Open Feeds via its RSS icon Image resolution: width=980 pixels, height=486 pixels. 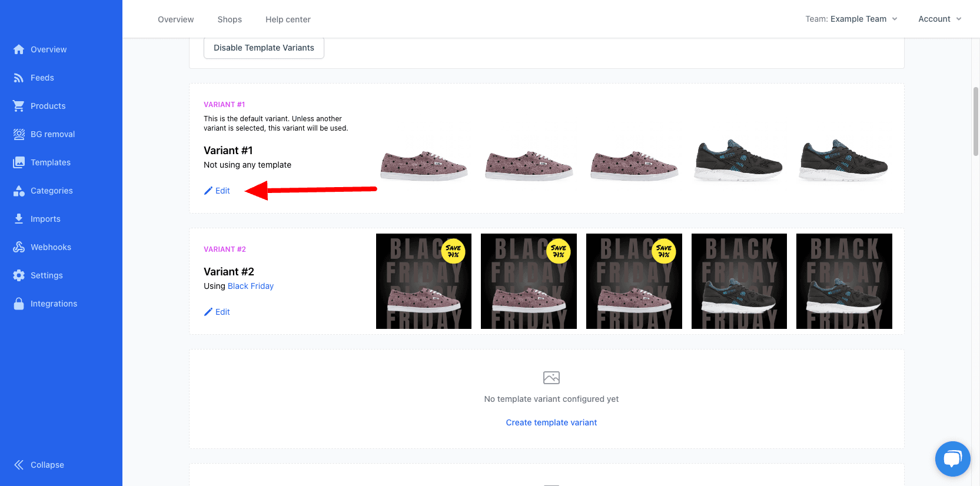coord(19,78)
